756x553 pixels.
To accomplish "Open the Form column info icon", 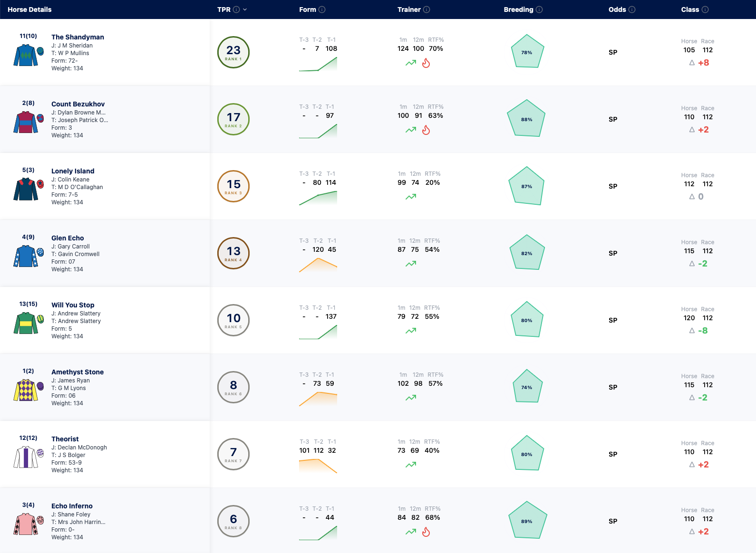I will (322, 10).
